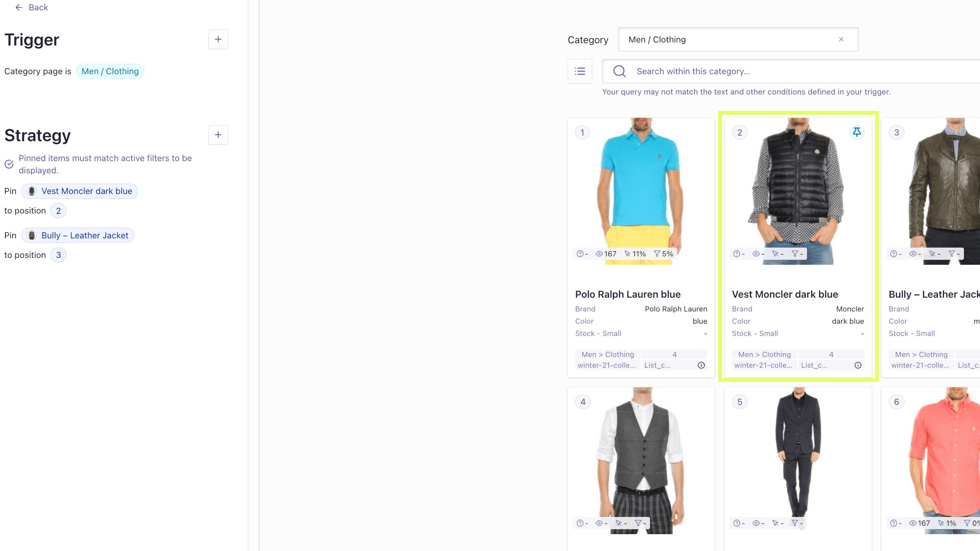Open Bully – Leather Jacket pin chip
This screenshot has height=551, width=980.
point(78,236)
